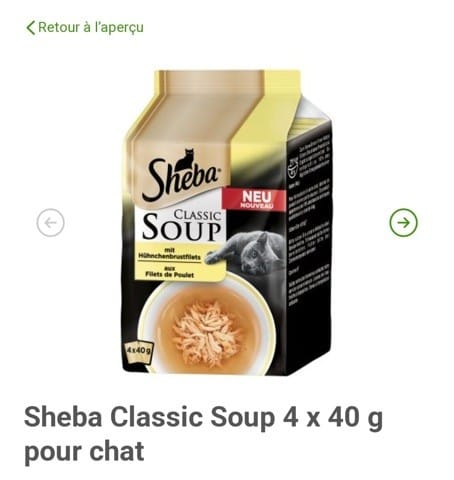Screen dimensions: 454x480
Task: Click the black cat silhouette above Sheba logo
Action: coord(186,159)
